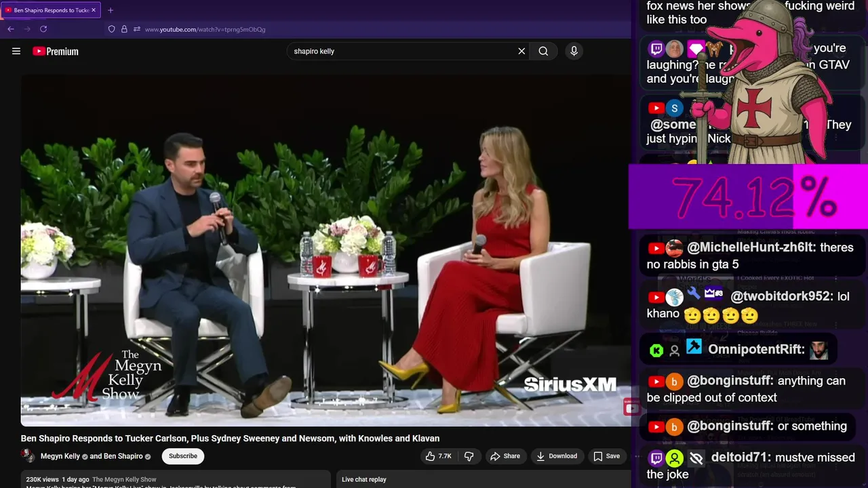Select the Ben Shapiro Responds browser tab

pyautogui.click(x=51, y=10)
